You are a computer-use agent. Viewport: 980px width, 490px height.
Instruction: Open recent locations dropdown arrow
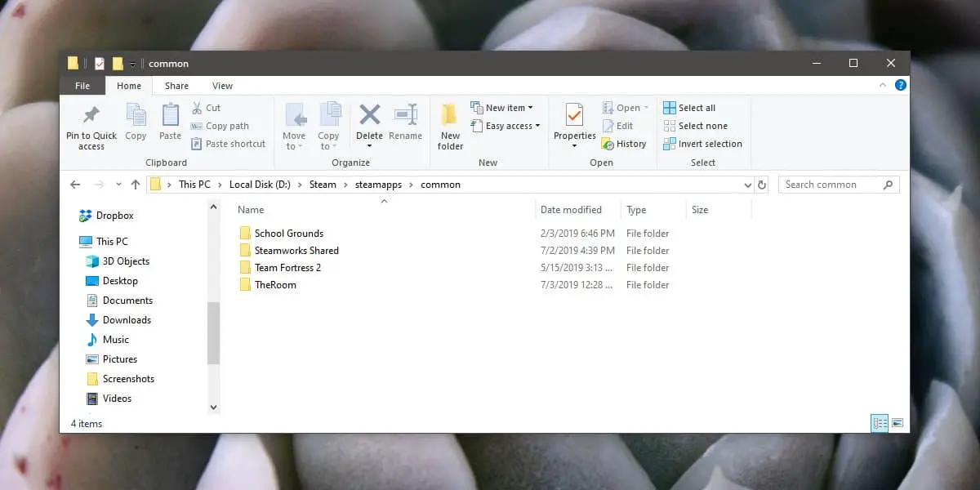[x=119, y=185]
